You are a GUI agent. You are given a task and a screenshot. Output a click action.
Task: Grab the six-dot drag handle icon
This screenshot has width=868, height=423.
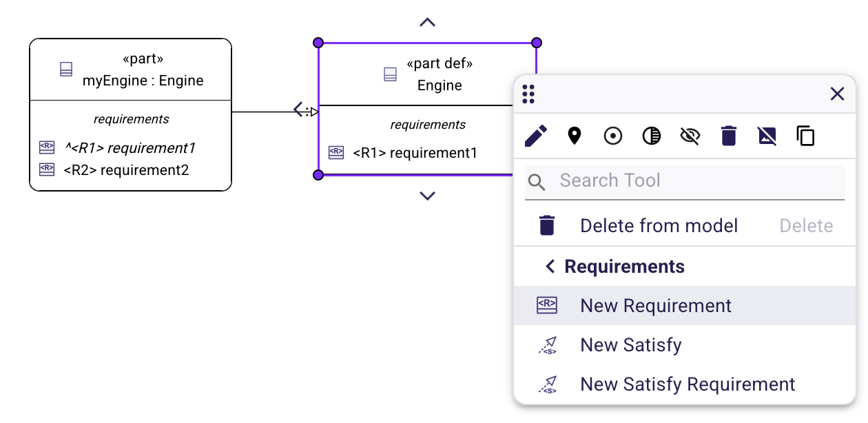[528, 94]
